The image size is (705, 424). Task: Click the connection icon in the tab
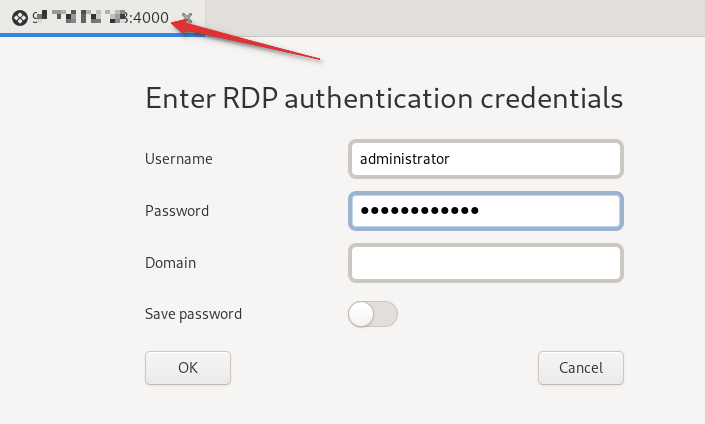tap(19, 17)
